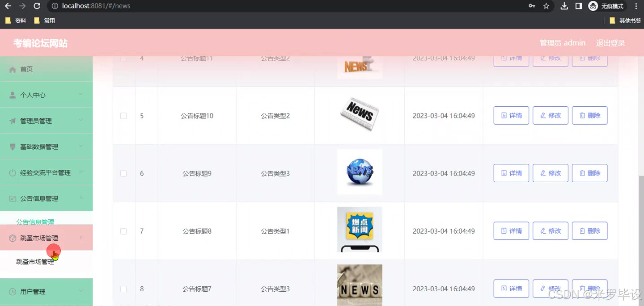Click the person icon beside 个人中心
Screen dimensions: 644x306
pos(13,94)
